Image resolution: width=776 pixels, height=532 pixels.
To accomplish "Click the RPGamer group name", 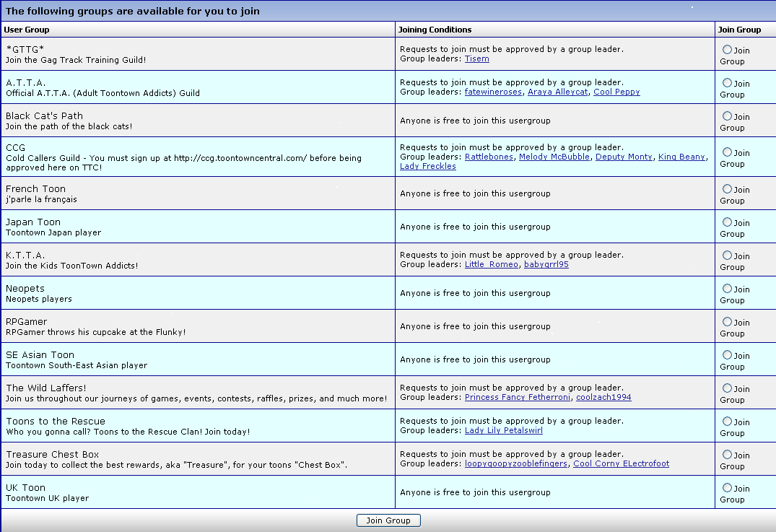I will click(26, 322).
